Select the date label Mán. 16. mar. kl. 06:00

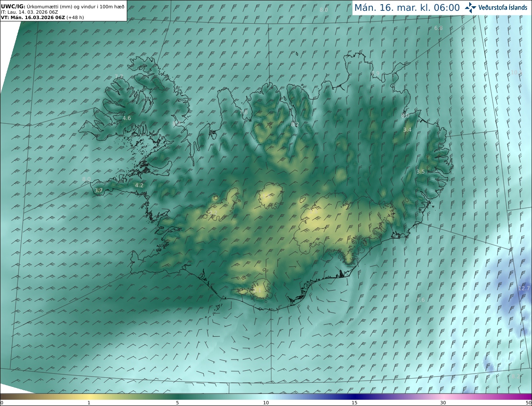[x=407, y=7]
